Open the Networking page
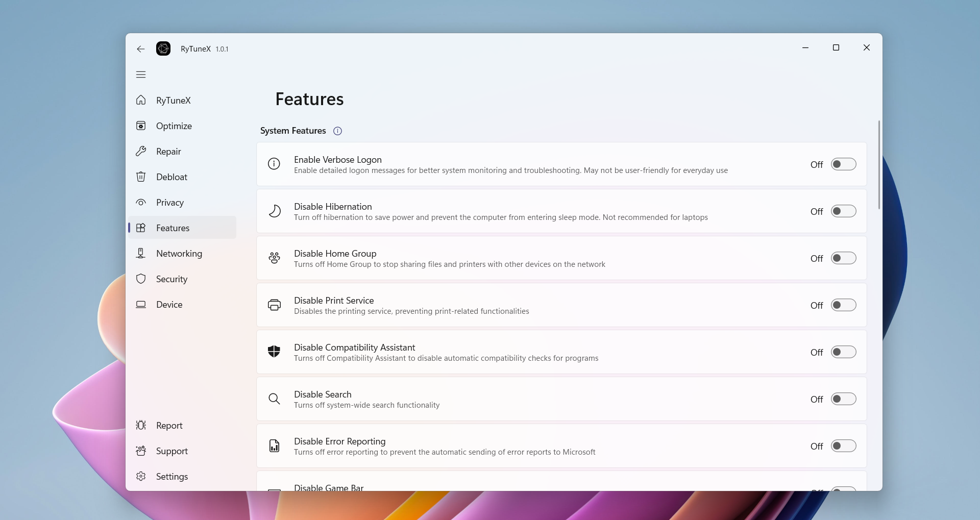The image size is (980, 520). tap(179, 254)
